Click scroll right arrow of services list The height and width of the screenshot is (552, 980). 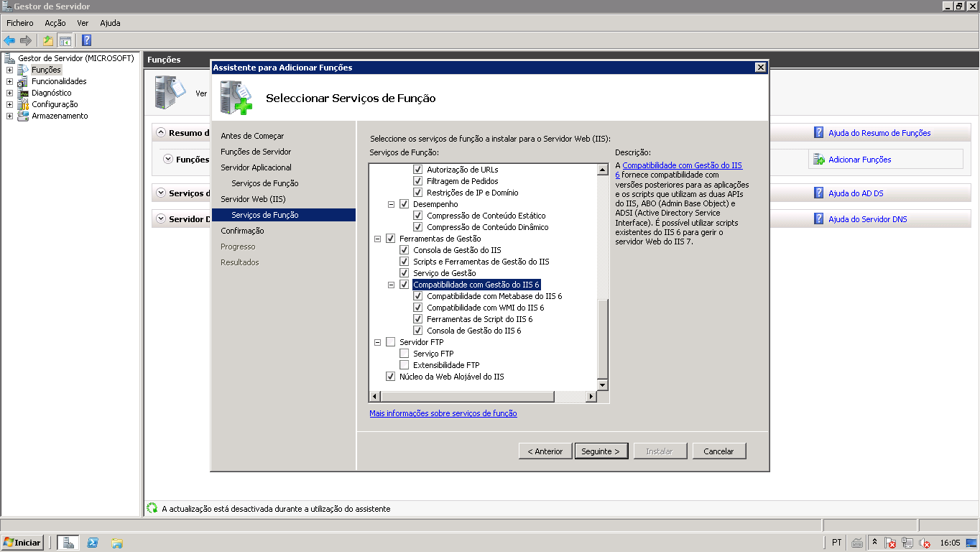tap(591, 397)
